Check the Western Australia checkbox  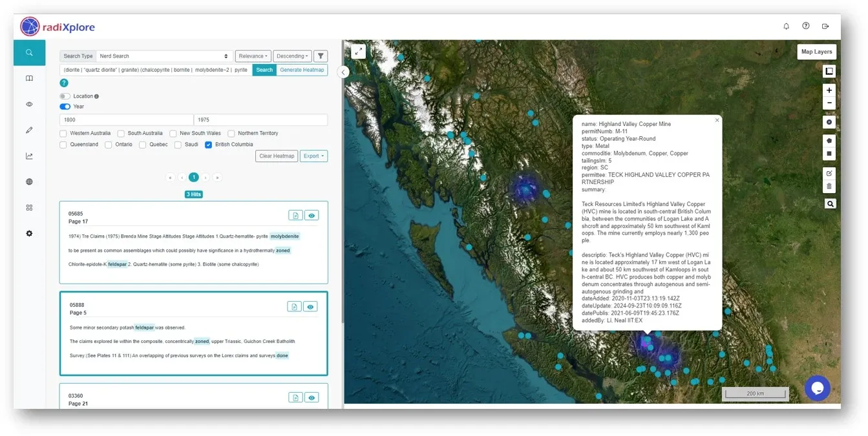pyautogui.click(x=63, y=134)
